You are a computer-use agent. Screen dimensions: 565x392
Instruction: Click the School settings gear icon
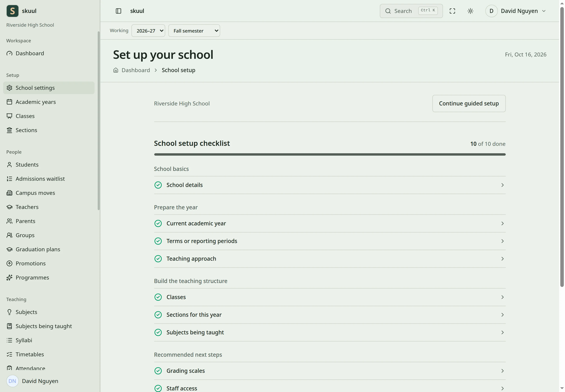(x=9, y=88)
